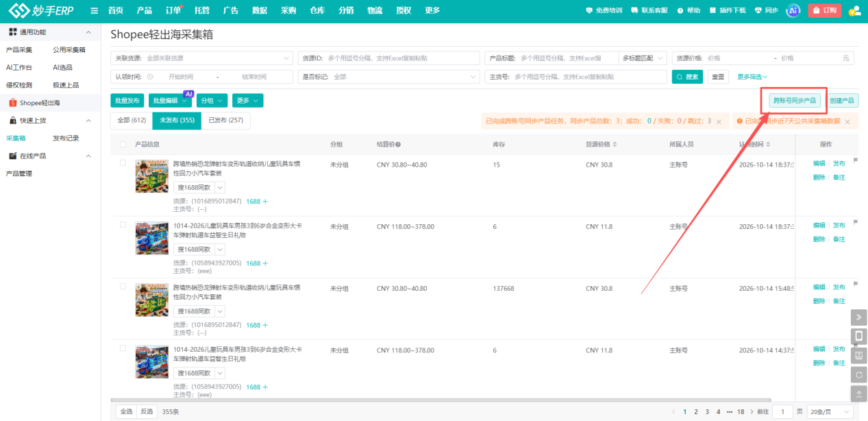Switch to the 已发布 (257) tab

coord(225,120)
